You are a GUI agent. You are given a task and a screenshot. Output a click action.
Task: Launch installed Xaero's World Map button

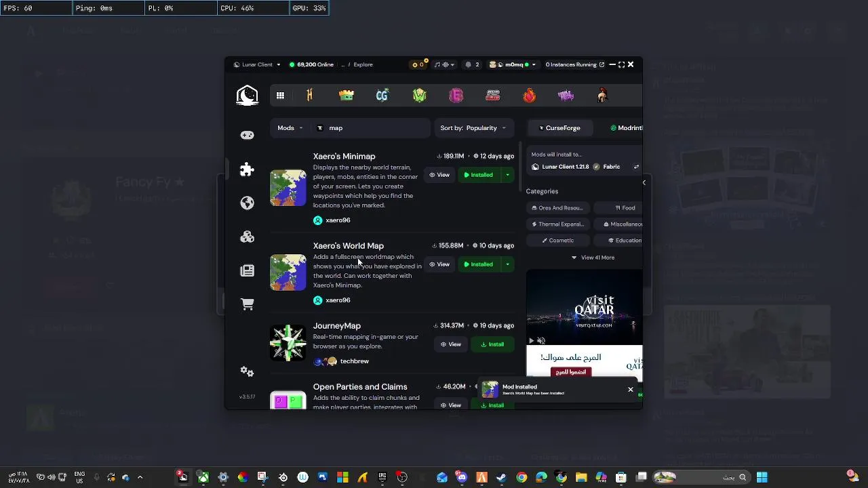point(479,264)
